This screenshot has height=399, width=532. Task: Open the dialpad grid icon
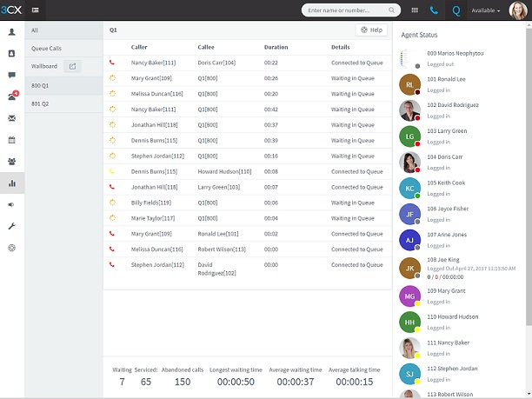[415, 10]
